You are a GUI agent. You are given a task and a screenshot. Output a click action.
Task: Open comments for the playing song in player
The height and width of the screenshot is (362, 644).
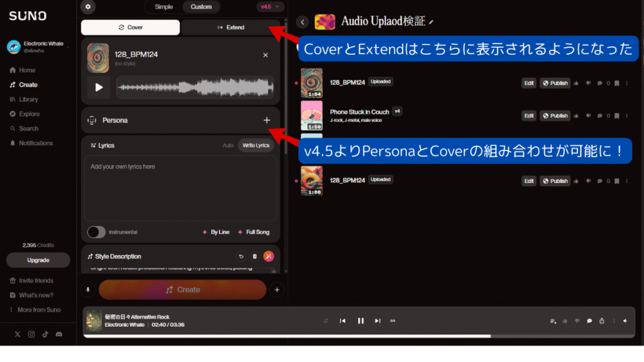point(589,321)
